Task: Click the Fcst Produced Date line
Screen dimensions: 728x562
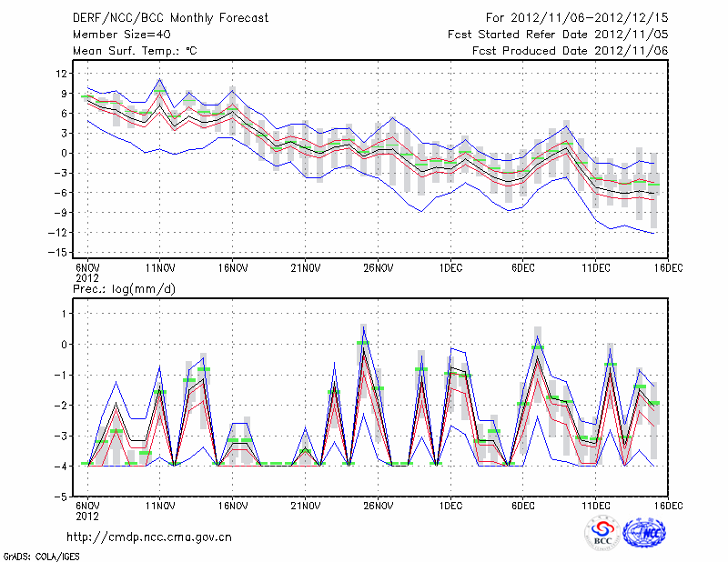Action: [x=570, y=52]
